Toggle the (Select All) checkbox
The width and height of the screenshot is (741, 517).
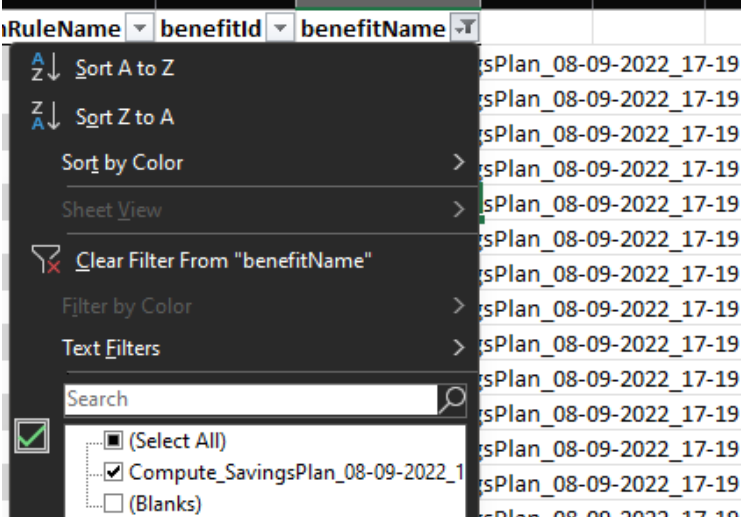(x=113, y=441)
